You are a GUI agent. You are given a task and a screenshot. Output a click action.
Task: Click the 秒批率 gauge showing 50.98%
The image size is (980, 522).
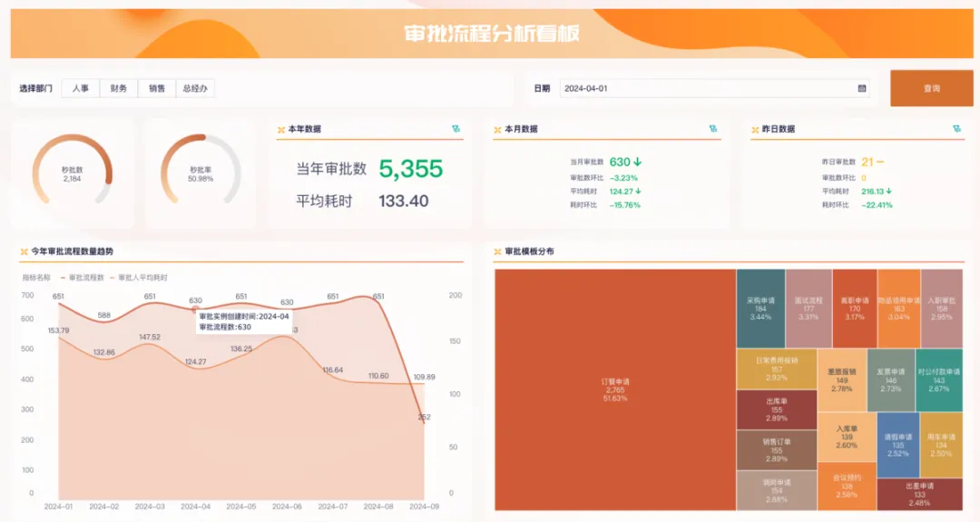coord(201,172)
